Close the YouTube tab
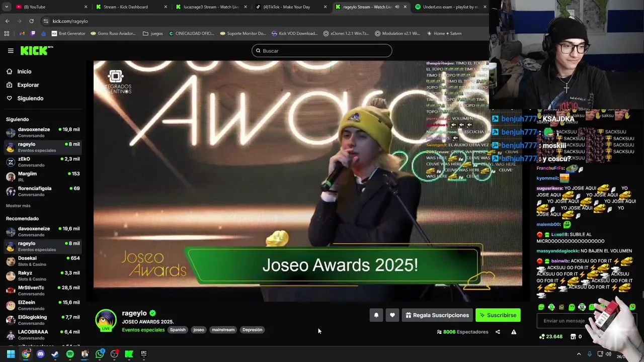Image resolution: width=644 pixels, height=362 pixels. click(x=86, y=7)
